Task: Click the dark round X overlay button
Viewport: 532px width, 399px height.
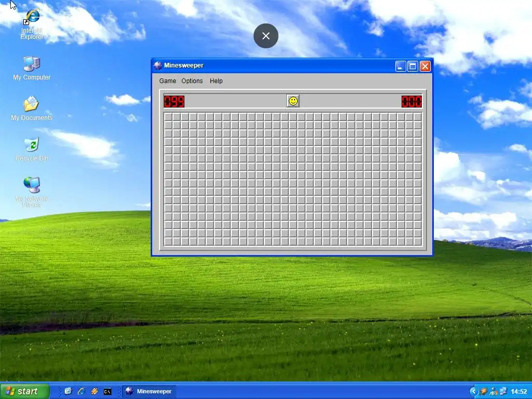Action: pos(266,36)
